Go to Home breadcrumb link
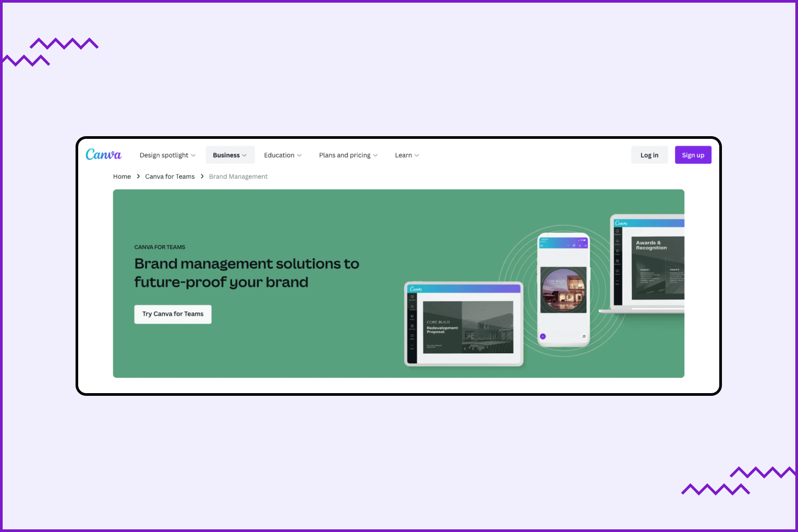This screenshot has width=798, height=532. coord(122,177)
